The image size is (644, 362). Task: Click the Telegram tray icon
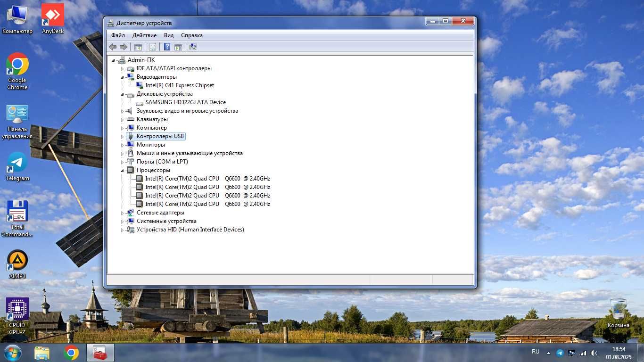coord(560,353)
